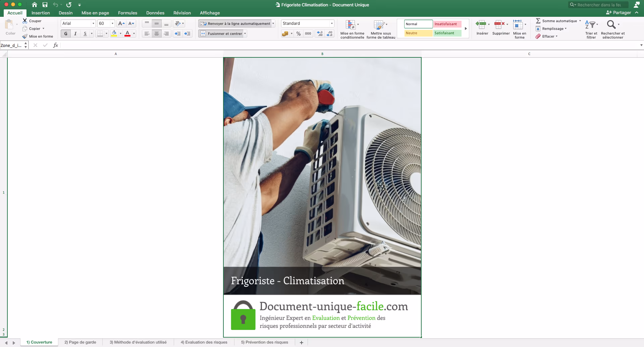Toggle bold G formatting
Screen dimensions: 644x347
[66, 34]
